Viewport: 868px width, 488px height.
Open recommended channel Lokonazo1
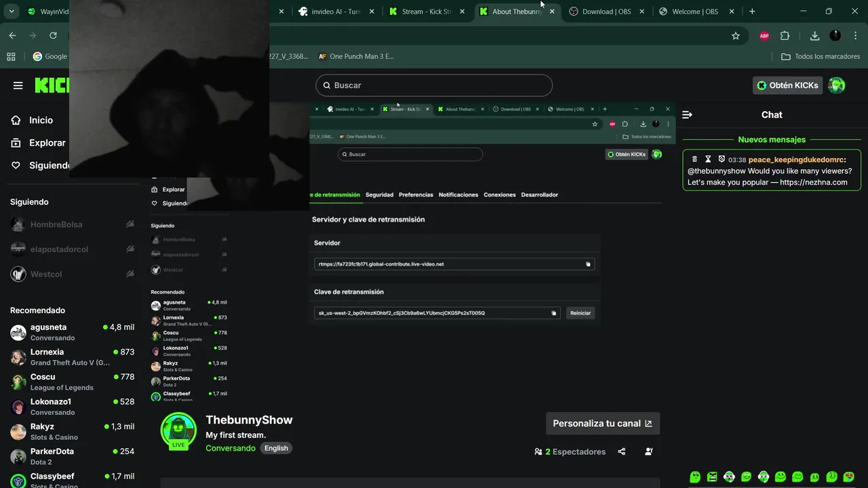click(72, 407)
